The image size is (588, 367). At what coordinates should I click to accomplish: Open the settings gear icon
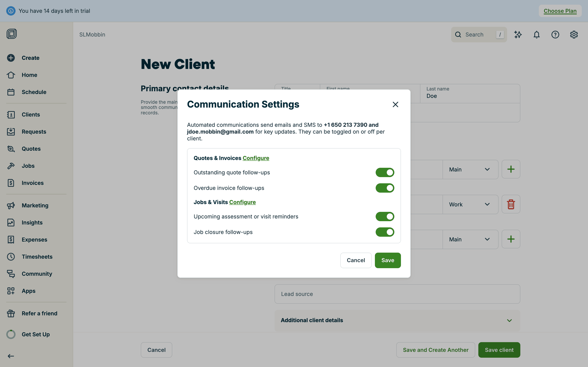click(x=574, y=35)
